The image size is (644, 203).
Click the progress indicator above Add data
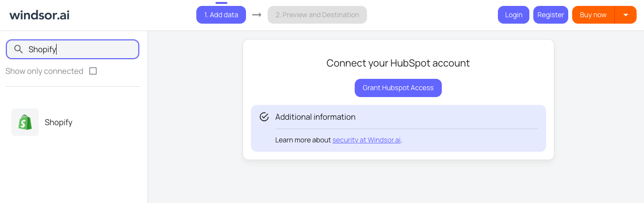[x=221, y=3]
